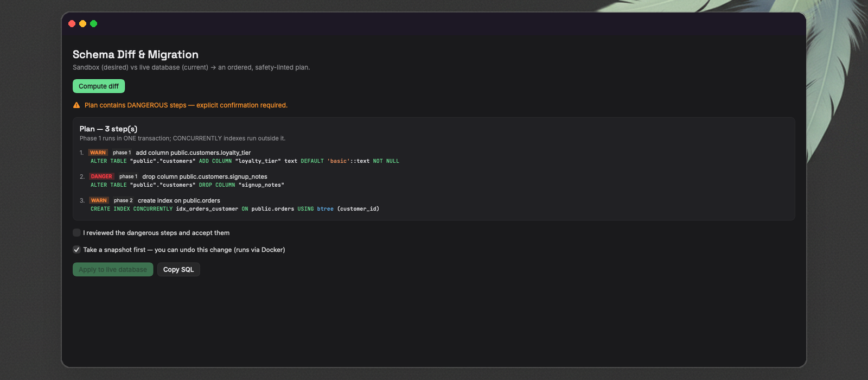Click the 'drop column public.customers.signup_notes' step title
Viewport: 868px width, 380px height.
[205, 176]
